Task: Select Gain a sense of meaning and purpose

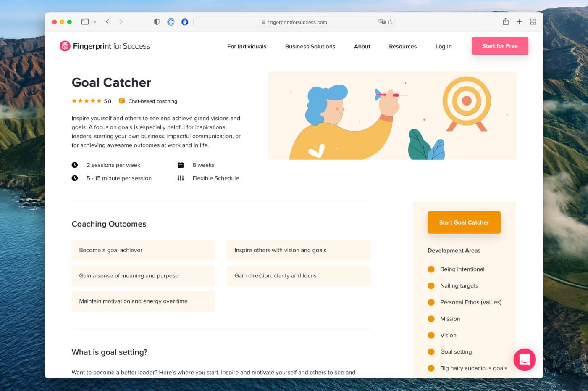Action: [143, 276]
